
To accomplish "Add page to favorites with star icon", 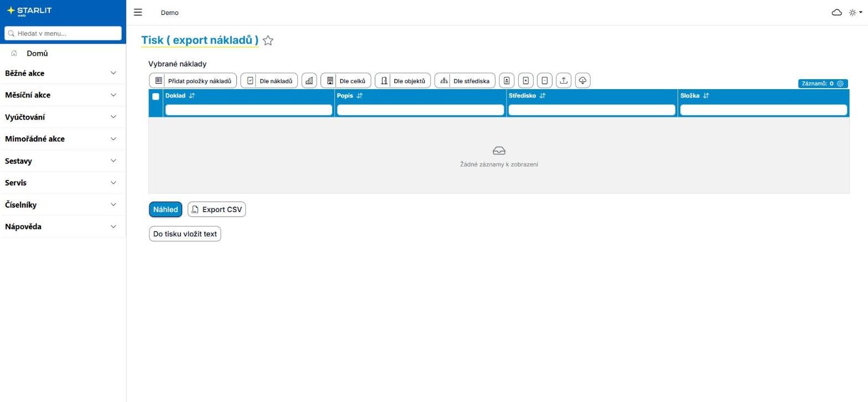I will (x=268, y=40).
